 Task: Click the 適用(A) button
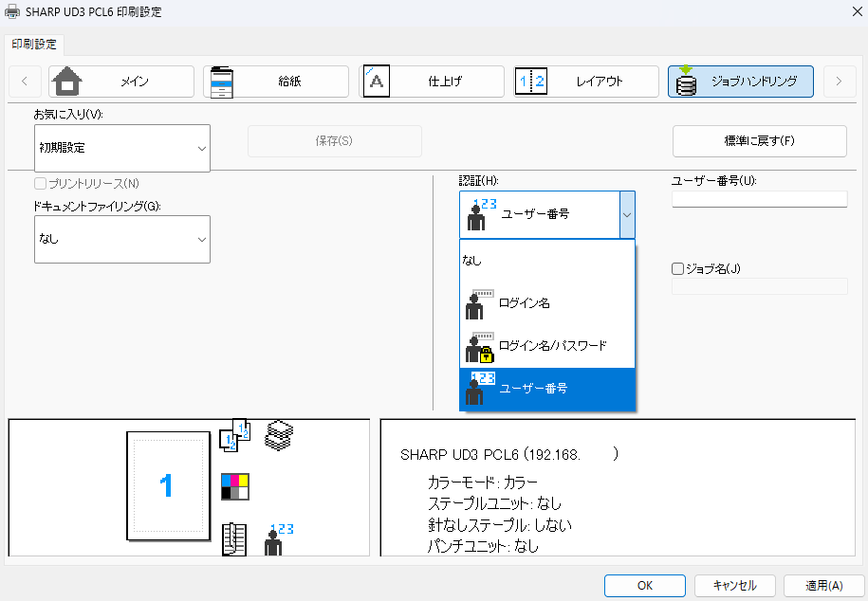click(823, 586)
